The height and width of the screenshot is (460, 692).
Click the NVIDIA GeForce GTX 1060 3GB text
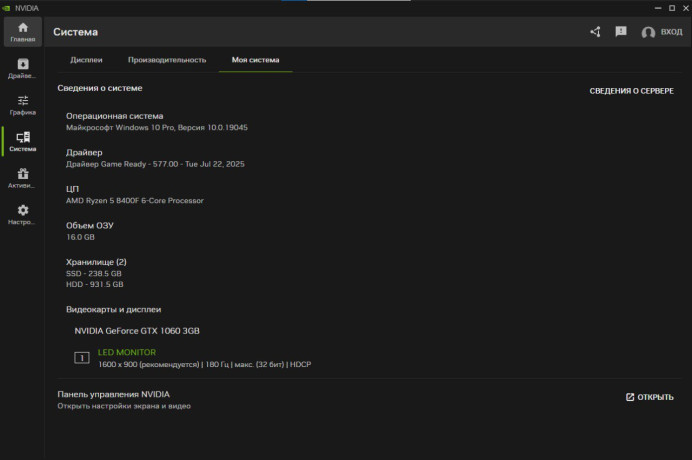(137, 331)
